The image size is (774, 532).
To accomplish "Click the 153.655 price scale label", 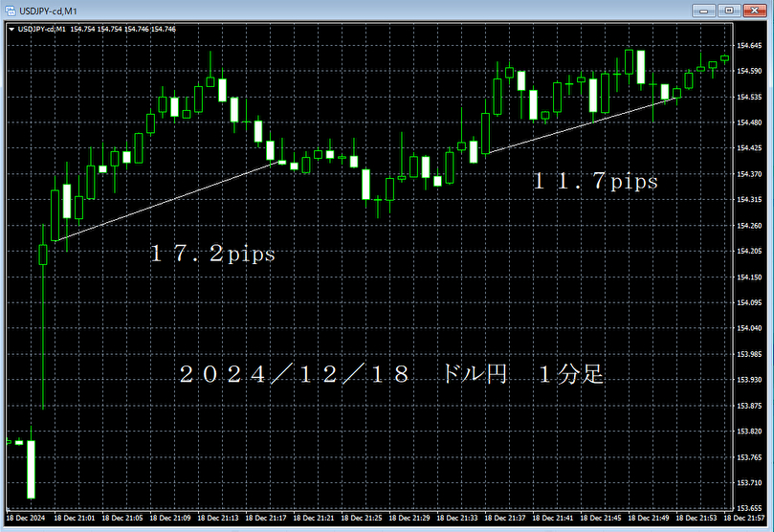I will (749, 508).
